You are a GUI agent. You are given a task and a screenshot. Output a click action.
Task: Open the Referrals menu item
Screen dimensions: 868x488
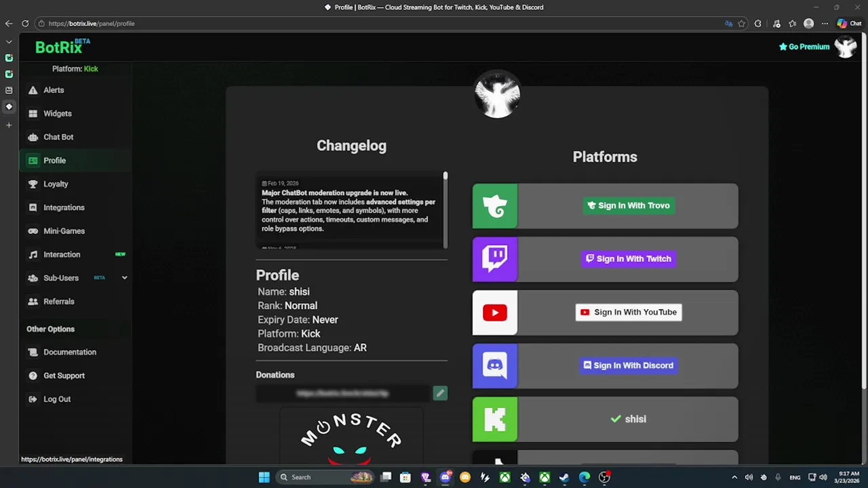click(x=59, y=302)
